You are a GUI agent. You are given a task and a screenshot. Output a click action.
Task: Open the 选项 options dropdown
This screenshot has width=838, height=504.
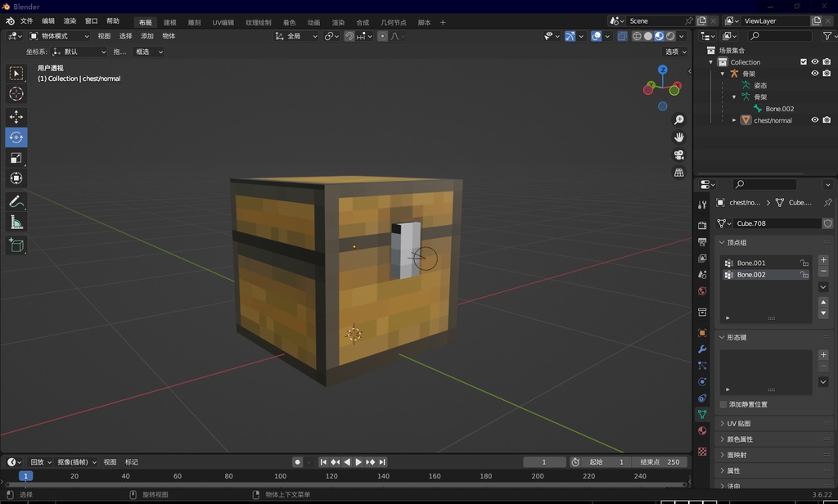(x=675, y=52)
